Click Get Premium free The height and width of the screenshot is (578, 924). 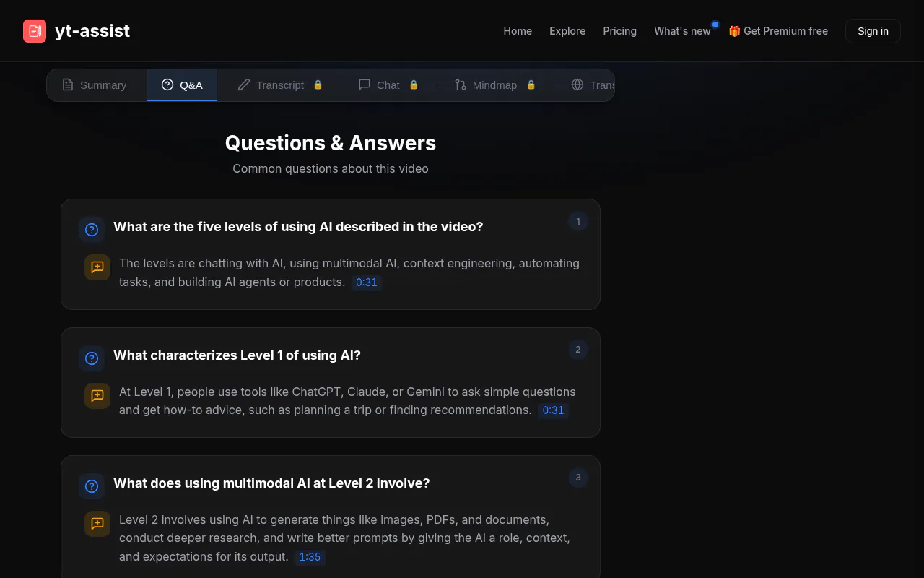[x=778, y=31]
